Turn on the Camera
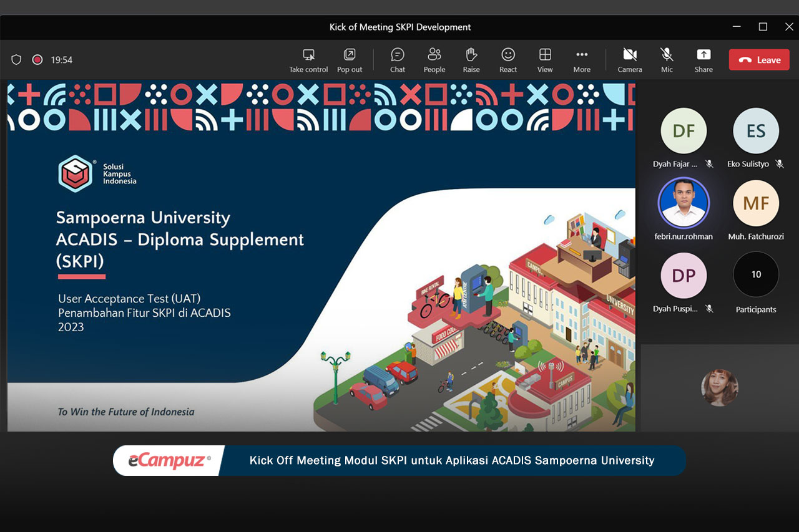 (630, 60)
